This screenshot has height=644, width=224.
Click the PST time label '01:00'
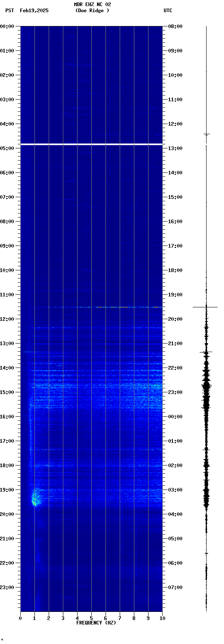(7, 51)
